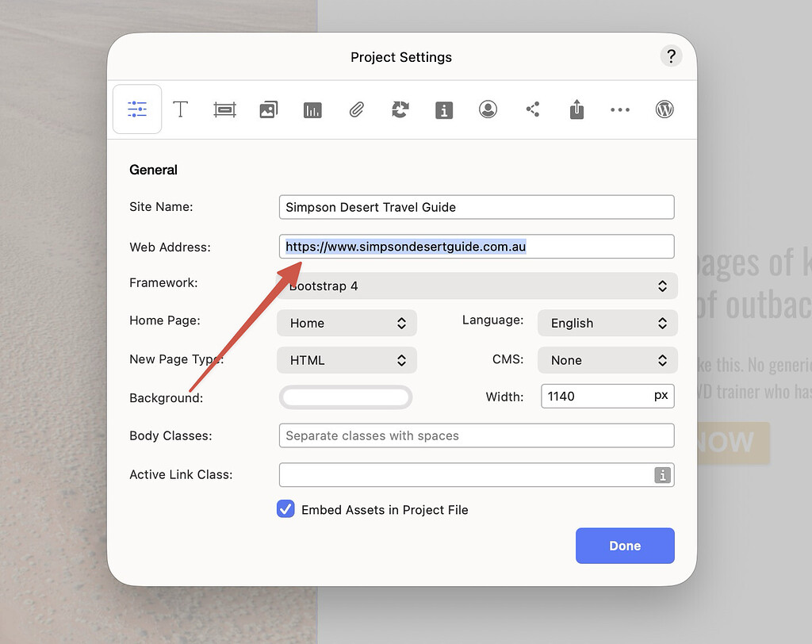Open the Typography settings tab

(180, 109)
